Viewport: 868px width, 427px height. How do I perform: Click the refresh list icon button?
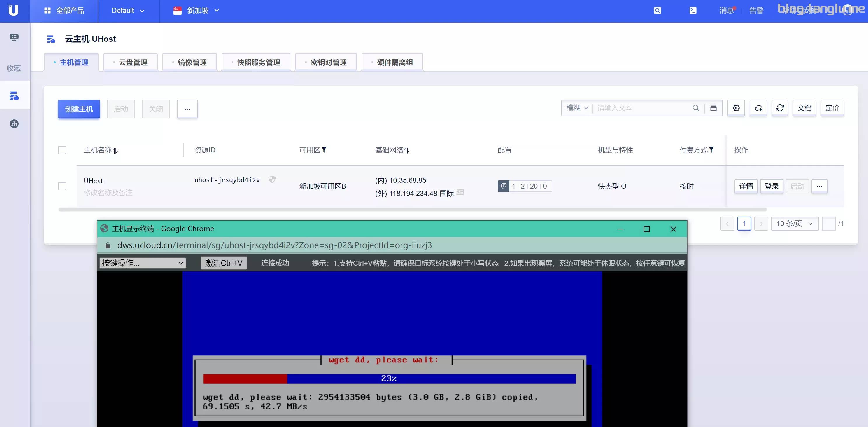[x=780, y=108]
